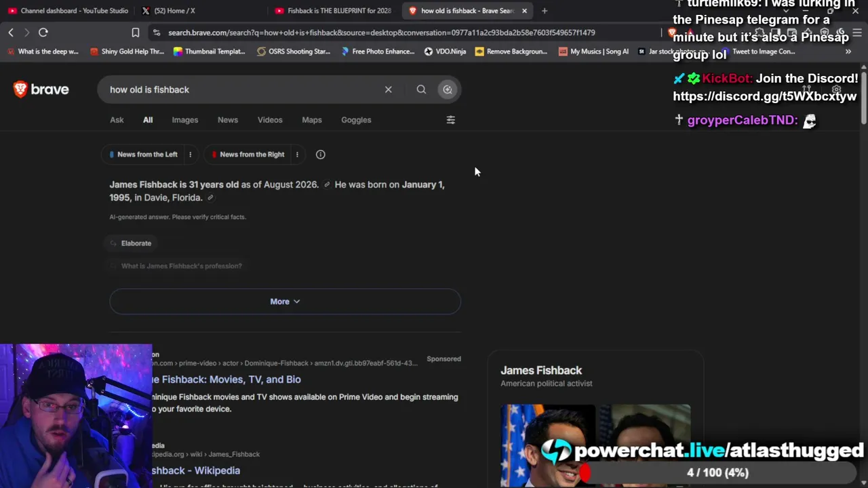
Task: Click the browser address bar URL
Action: pyautogui.click(x=381, y=33)
